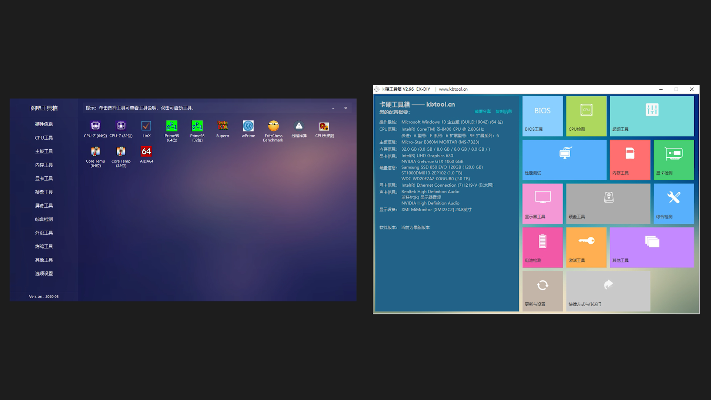Open the purple stacked windows tile

(x=651, y=247)
